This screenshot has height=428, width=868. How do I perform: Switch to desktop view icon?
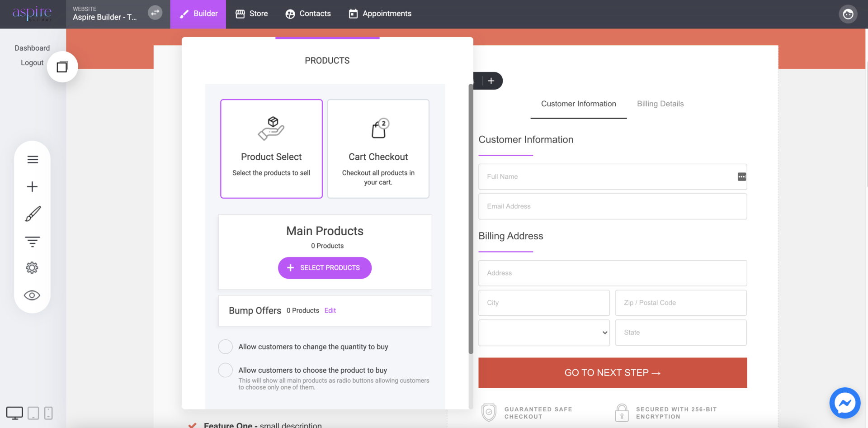coord(14,413)
